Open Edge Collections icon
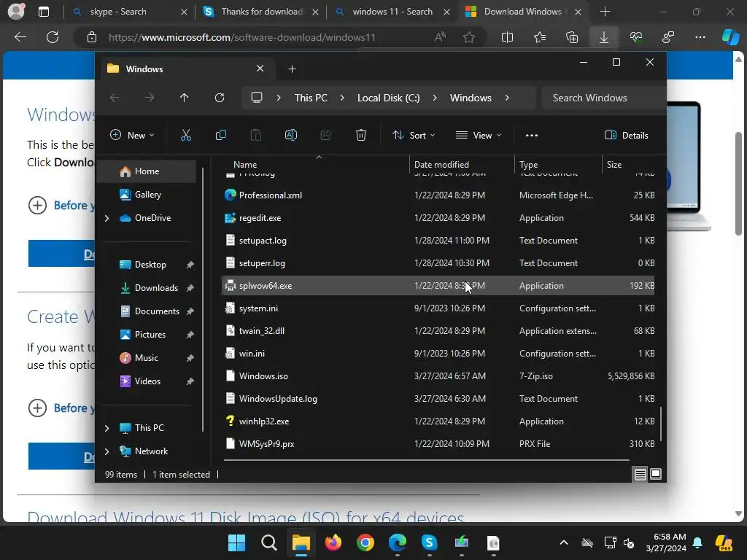The image size is (747, 560). pyautogui.click(x=572, y=37)
